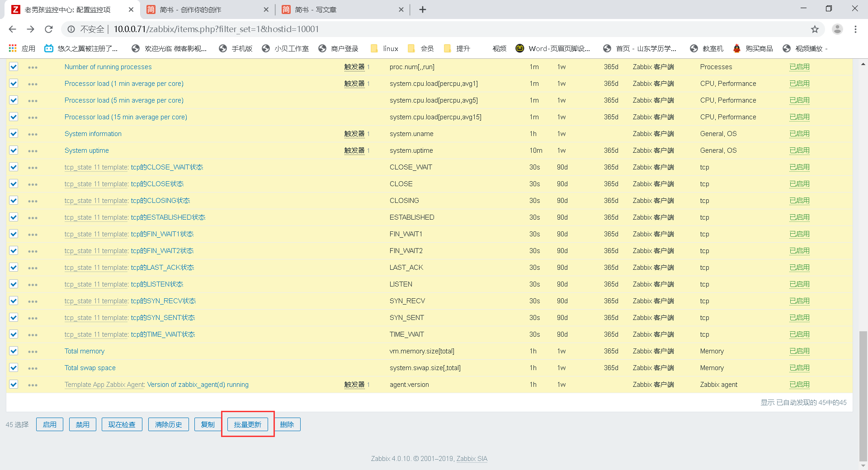Open the 触发器 link for System uptime
The image size is (868, 470).
pyautogui.click(x=354, y=150)
